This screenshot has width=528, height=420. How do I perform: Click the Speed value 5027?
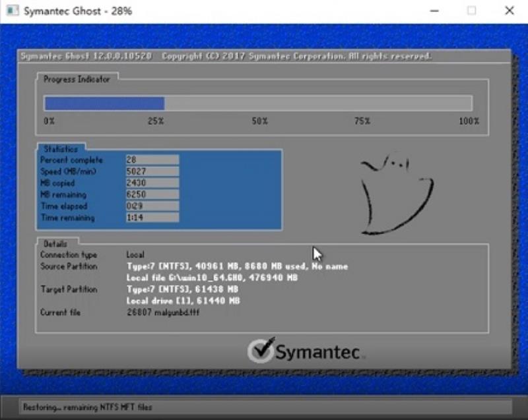pos(152,171)
